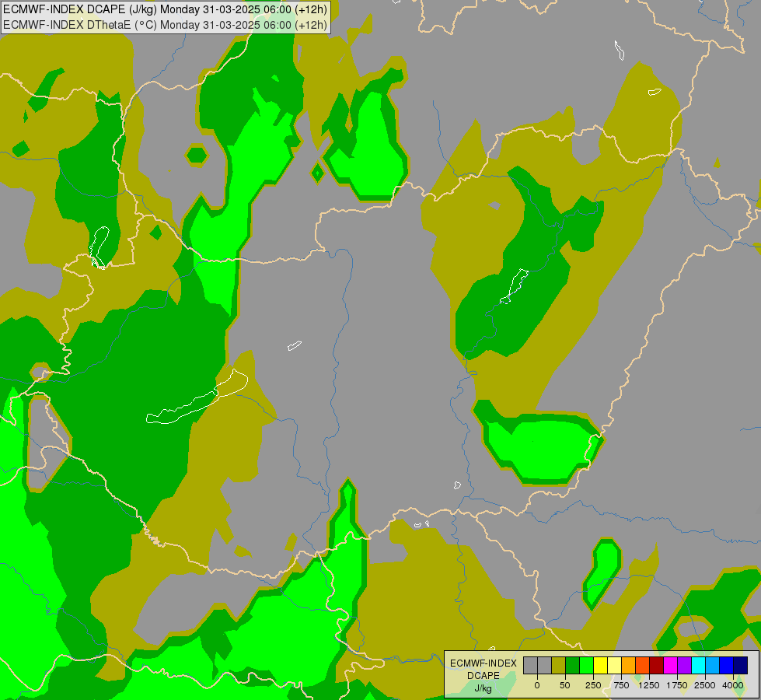Screen dimensions: 761x700
Task: Select the pure blue legend swatch before 4000
Action: point(727,665)
